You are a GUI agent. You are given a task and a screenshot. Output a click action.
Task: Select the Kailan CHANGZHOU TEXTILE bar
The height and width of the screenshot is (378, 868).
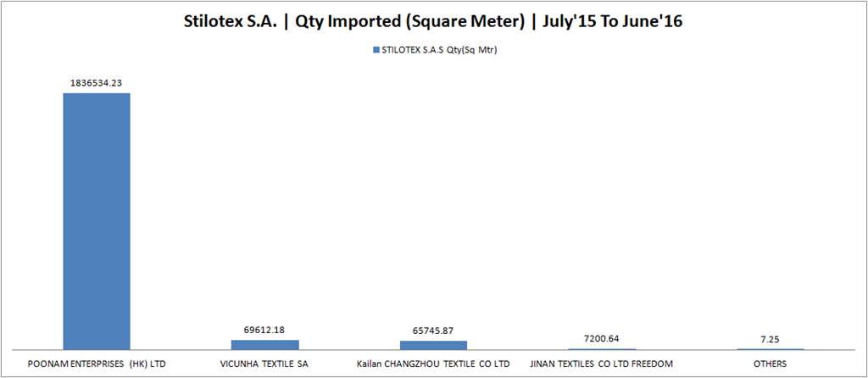433,345
